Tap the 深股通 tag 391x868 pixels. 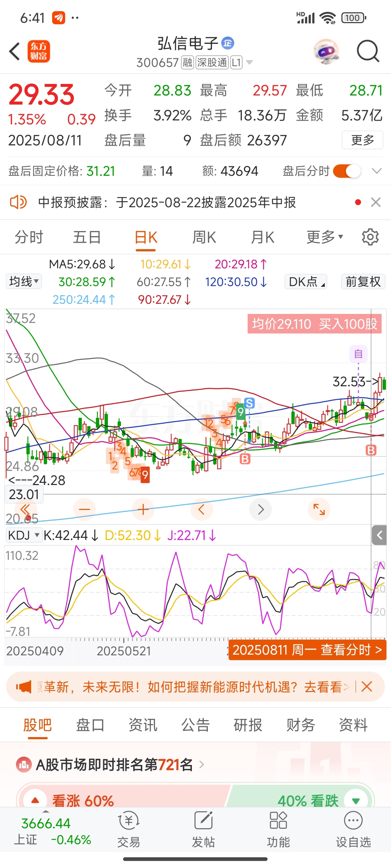(212, 63)
